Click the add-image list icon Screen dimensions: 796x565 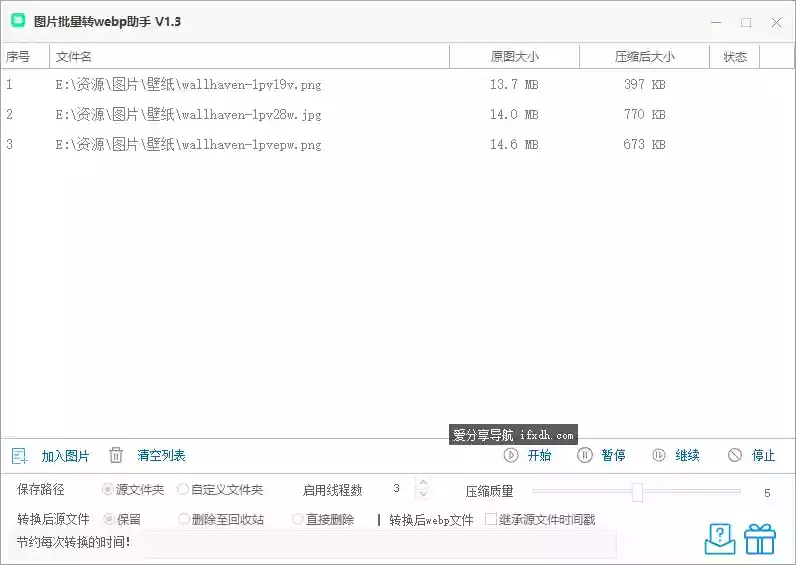(19, 456)
